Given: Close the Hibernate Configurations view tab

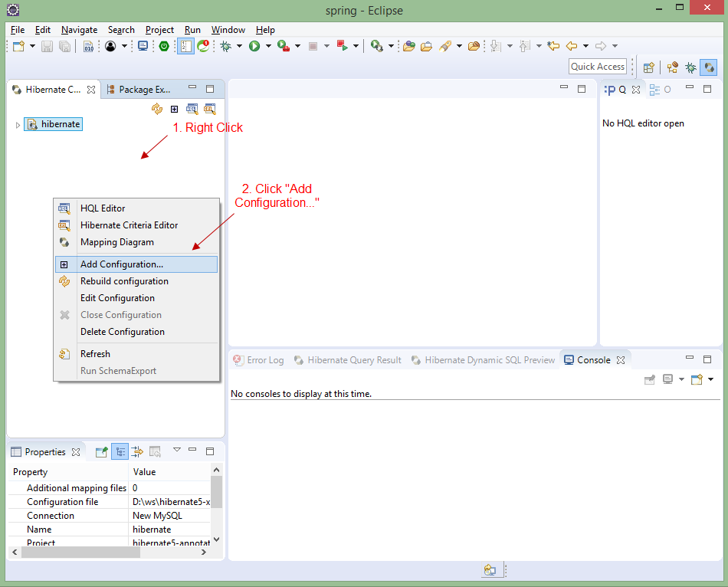Looking at the screenshot, I should [91, 90].
